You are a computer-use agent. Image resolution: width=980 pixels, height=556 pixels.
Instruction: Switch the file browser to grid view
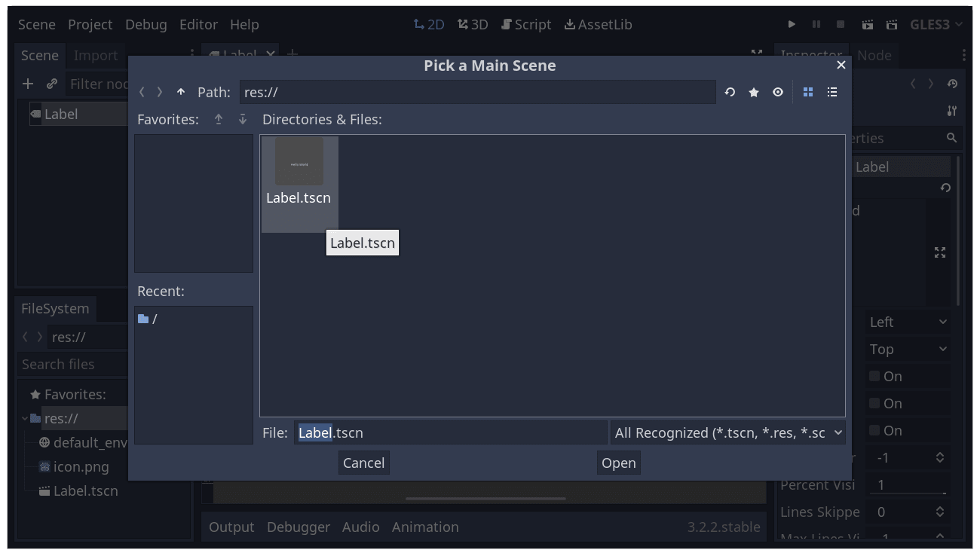tap(807, 91)
